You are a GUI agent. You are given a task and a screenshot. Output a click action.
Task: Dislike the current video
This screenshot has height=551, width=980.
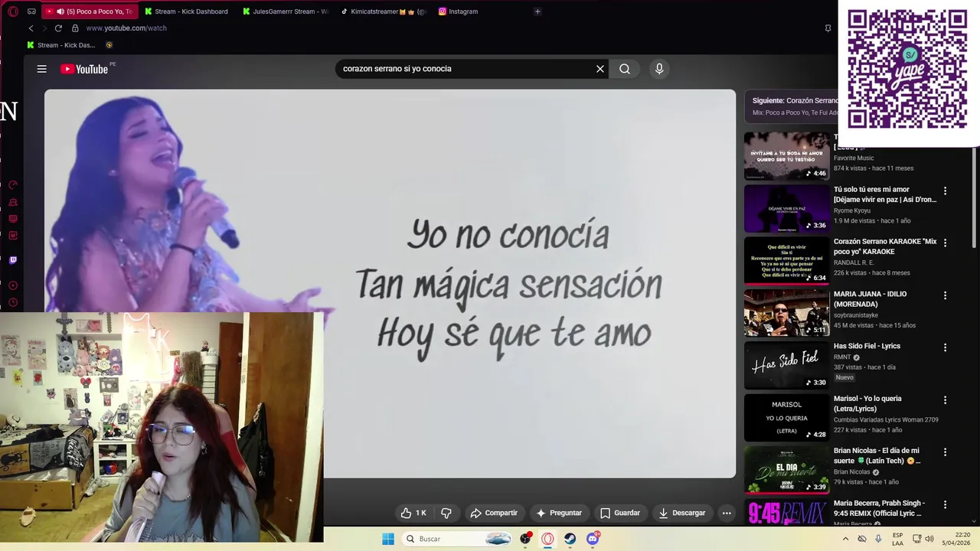pyautogui.click(x=446, y=513)
